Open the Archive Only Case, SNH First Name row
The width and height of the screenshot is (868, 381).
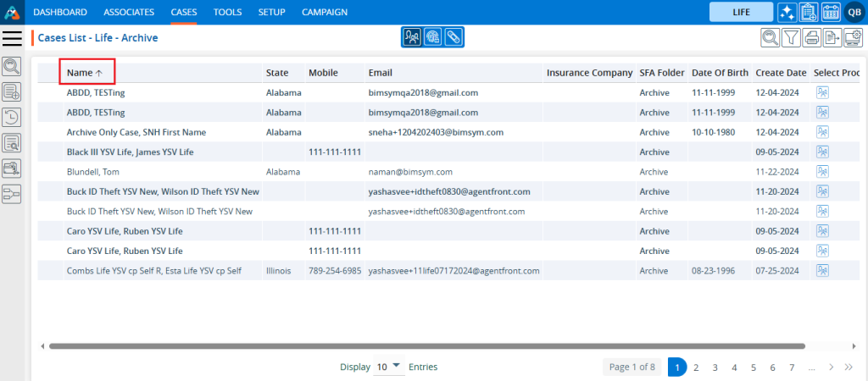point(136,132)
